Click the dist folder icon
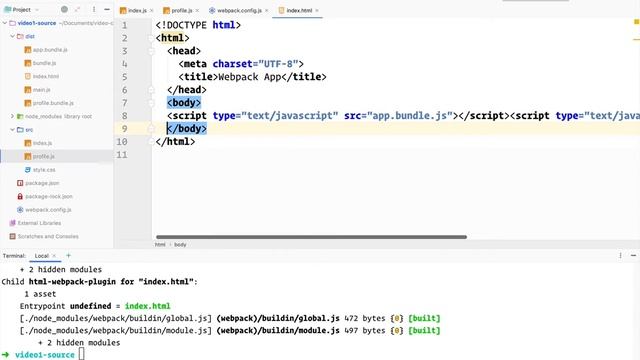The width and height of the screenshot is (640, 360). click(20, 36)
